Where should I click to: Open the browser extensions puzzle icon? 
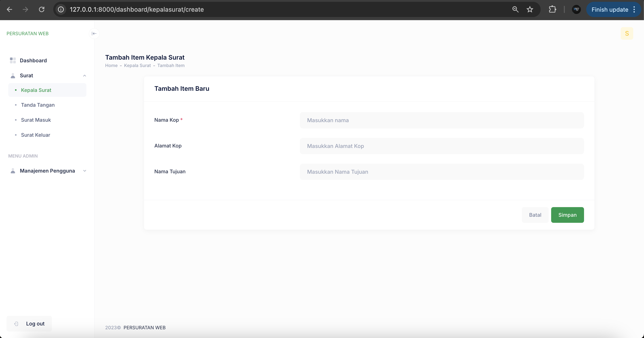552,9
